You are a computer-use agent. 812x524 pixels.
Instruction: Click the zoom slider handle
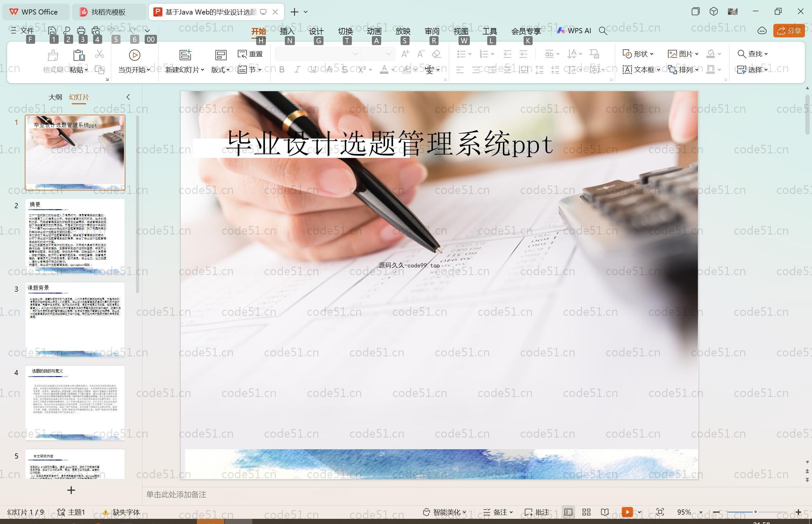755,512
